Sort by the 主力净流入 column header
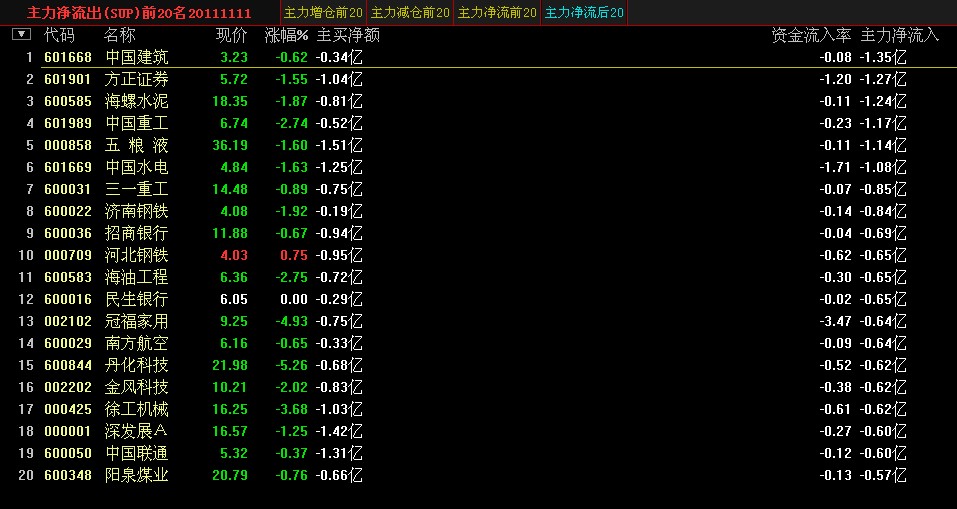 point(900,35)
